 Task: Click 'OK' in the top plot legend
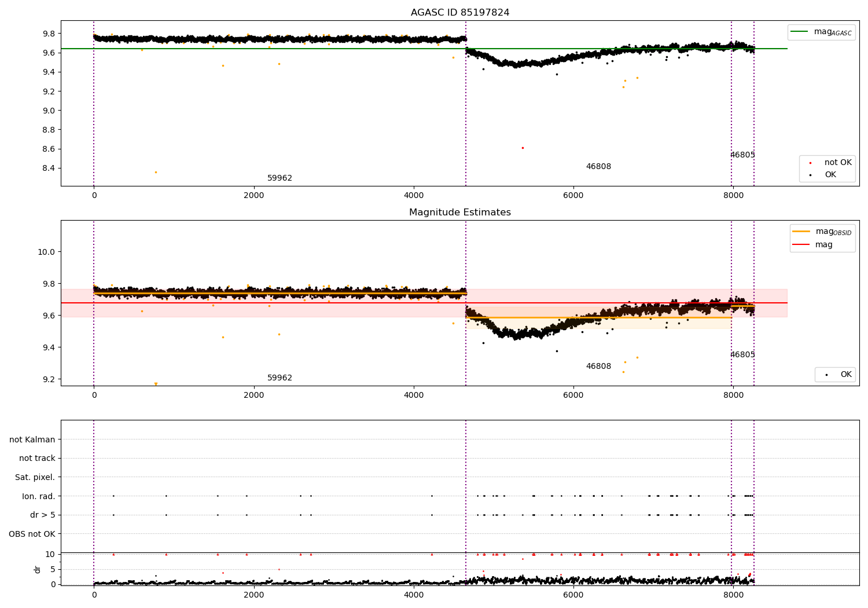click(830, 175)
